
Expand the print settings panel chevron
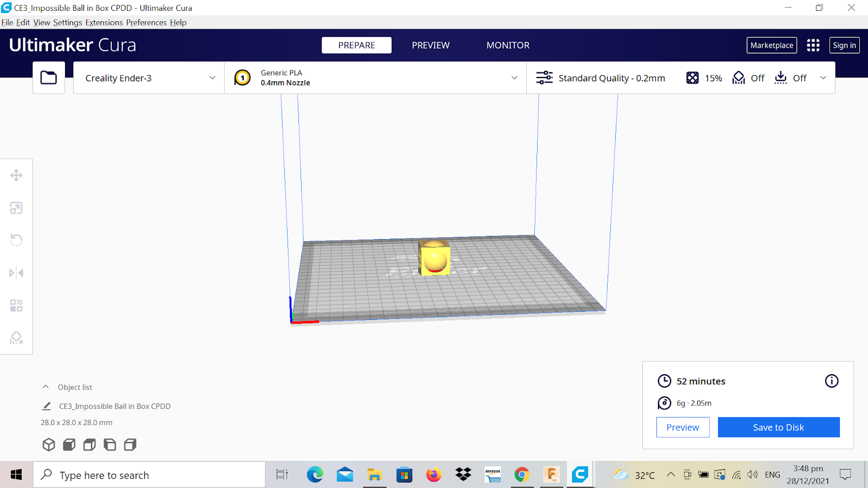pyautogui.click(x=823, y=78)
